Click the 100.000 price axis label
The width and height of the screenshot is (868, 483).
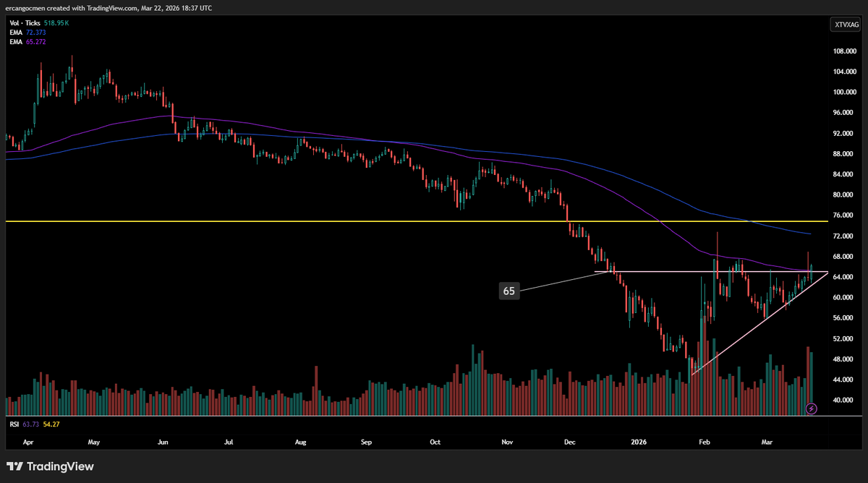pos(844,93)
